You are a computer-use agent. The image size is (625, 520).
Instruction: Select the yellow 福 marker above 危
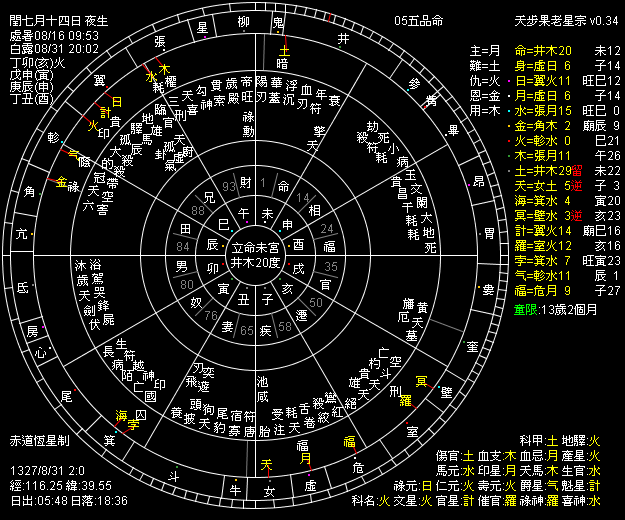(x=350, y=441)
